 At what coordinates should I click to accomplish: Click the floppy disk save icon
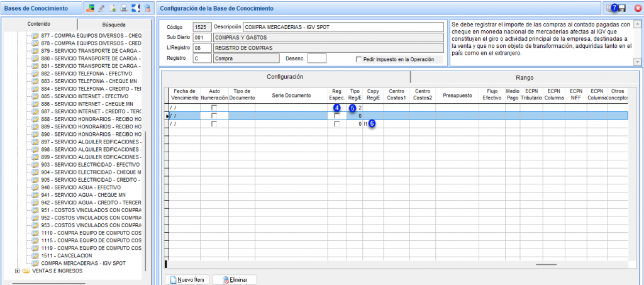(622, 8)
